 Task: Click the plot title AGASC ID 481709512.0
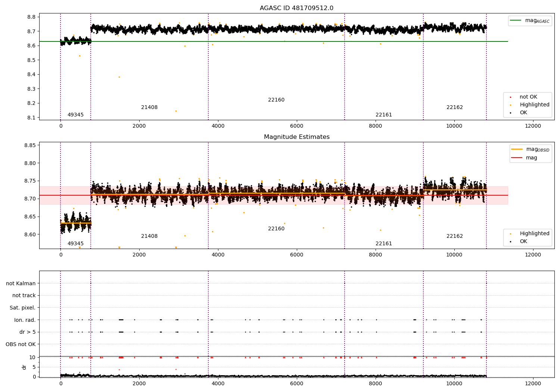click(x=296, y=8)
